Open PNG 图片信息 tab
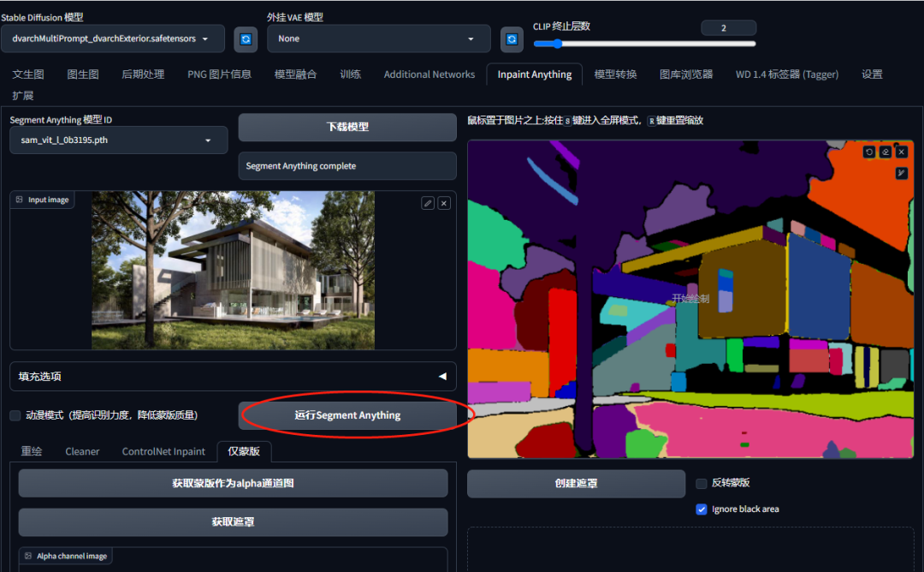This screenshot has width=924, height=572. click(219, 74)
